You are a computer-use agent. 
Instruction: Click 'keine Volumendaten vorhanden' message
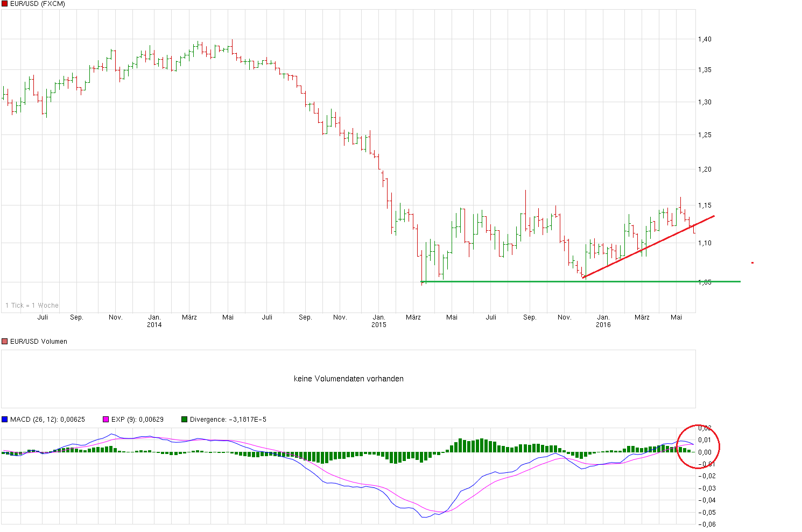(349, 379)
